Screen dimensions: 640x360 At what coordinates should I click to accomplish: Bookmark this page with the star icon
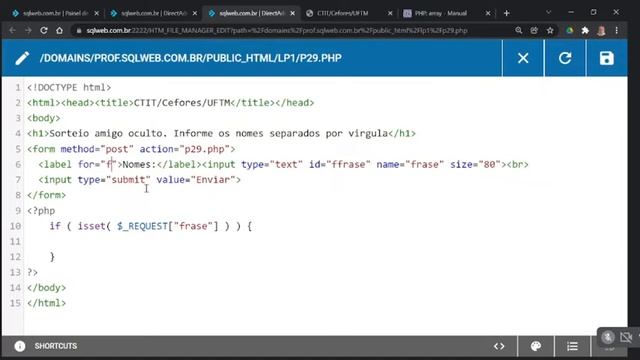[550, 30]
